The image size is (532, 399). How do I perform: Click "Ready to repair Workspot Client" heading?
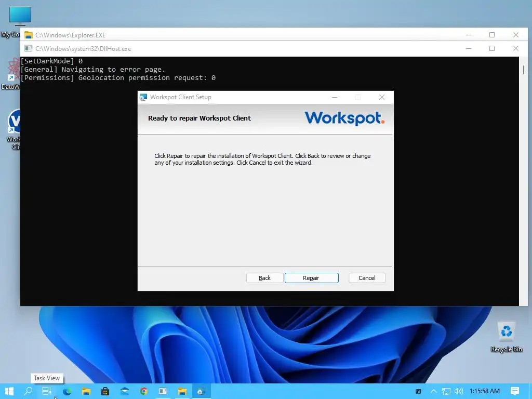pos(199,118)
